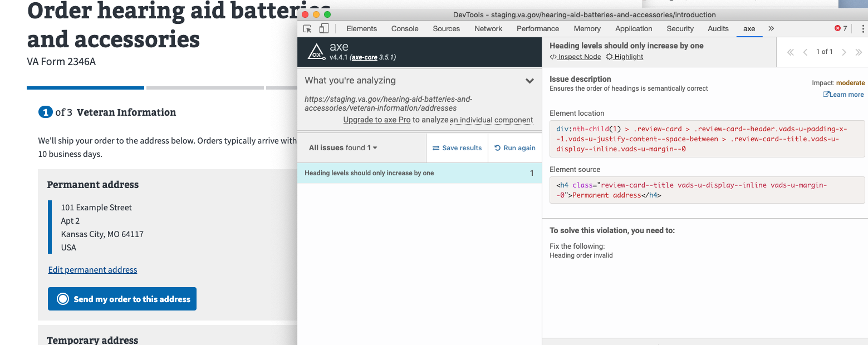The height and width of the screenshot is (345, 868).
Task: Click the Permanent address heading
Action: 93,185
